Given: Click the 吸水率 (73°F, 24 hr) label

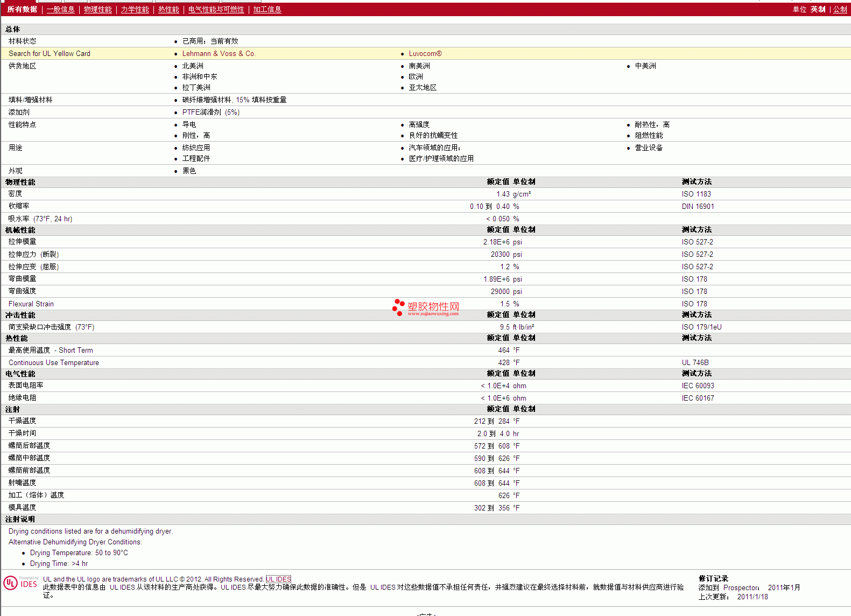Looking at the screenshot, I should pyautogui.click(x=40, y=219).
